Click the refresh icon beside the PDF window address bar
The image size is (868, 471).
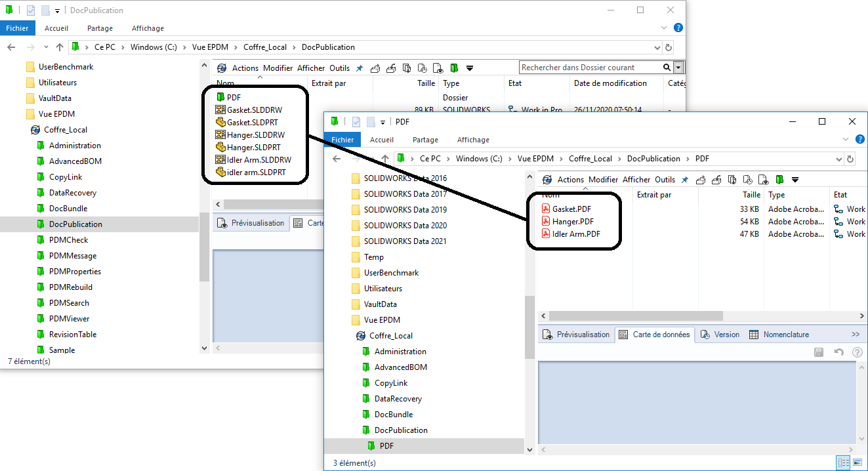click(850, 159)
